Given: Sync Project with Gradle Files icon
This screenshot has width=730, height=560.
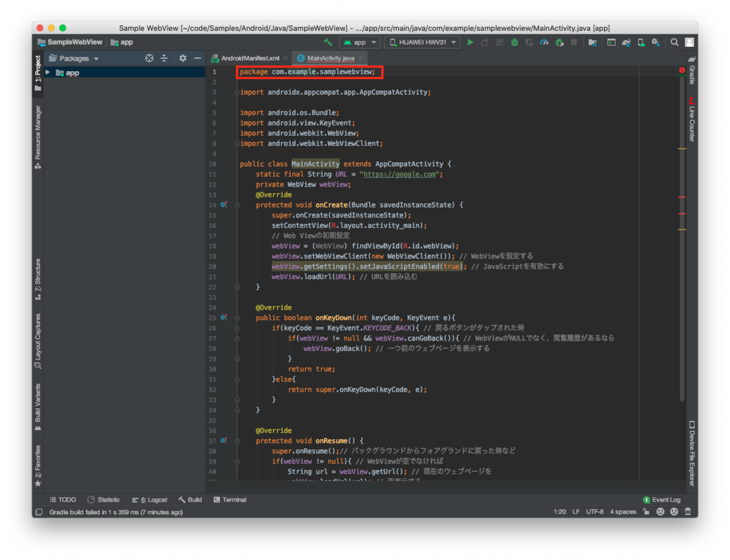Looking at the screenshot, I should (626, 42).
